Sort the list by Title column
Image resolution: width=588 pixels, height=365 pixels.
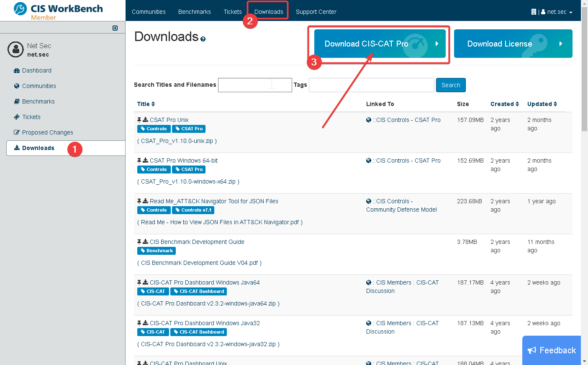click(146, 104)
